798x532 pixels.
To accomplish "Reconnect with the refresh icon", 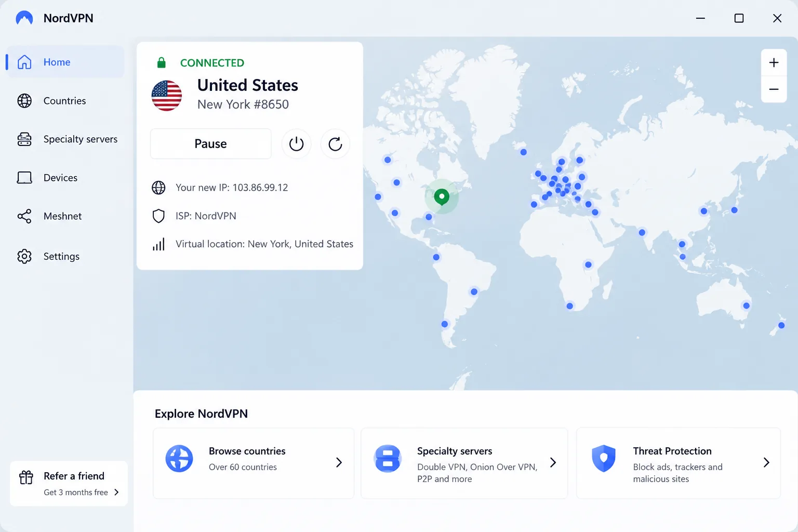I will pos(335,144).
